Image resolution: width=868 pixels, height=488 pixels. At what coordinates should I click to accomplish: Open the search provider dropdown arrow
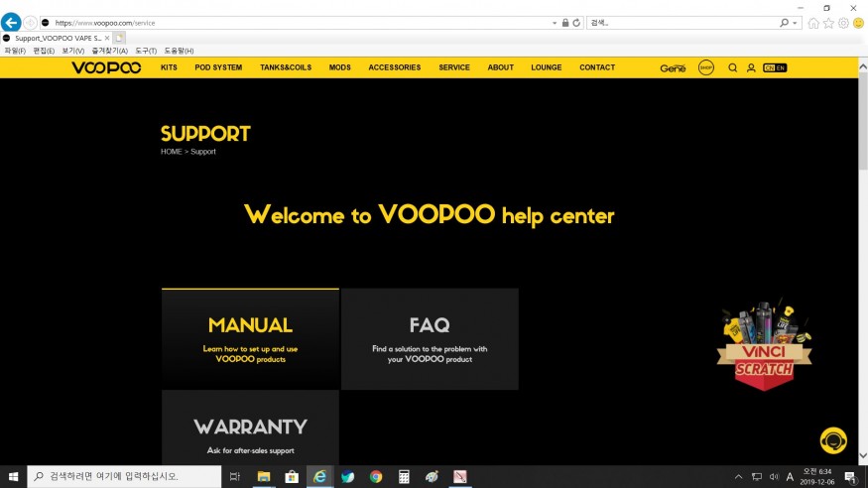795,23
